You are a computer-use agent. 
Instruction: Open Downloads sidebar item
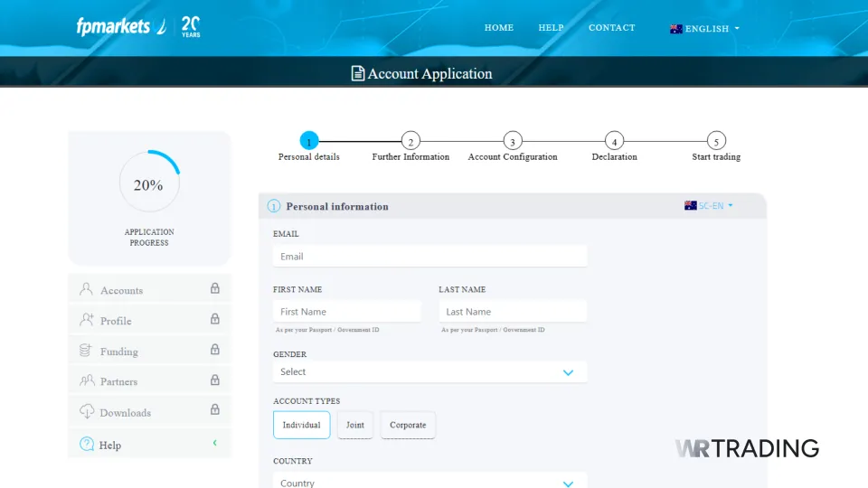pyautogui.click(x=150, y=411)
